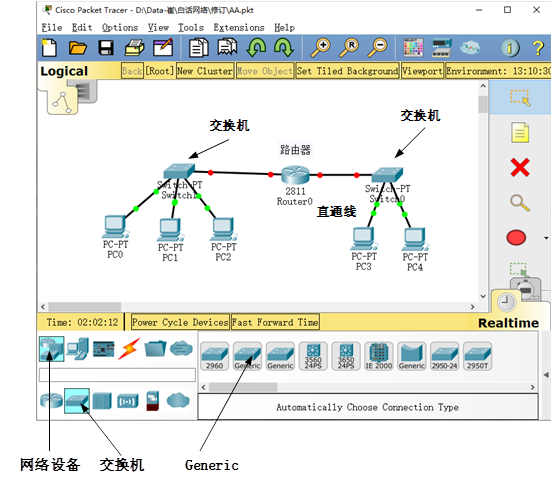Pick the 3560 24PS switch model
The width and height of the screenshot is (553, 477).
313,356
